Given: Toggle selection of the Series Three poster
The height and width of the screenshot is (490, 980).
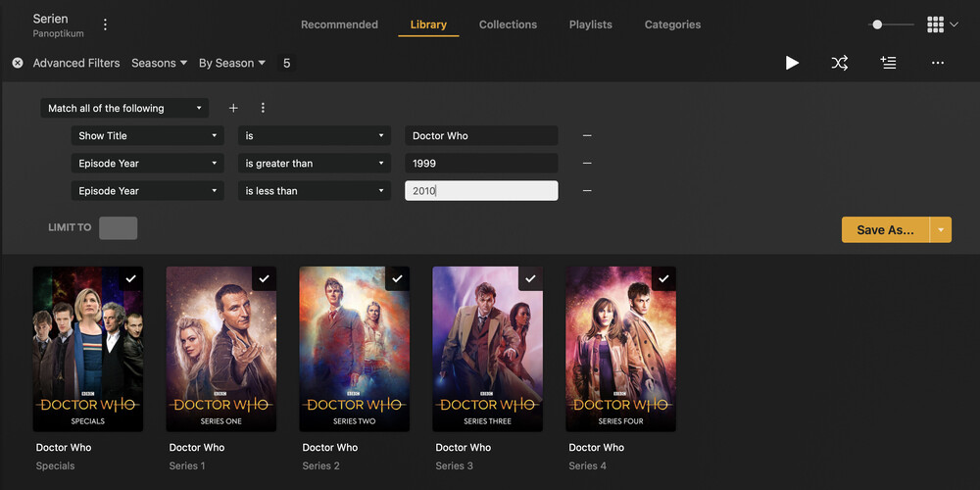Looking at the screenshot, I should pyautogui.click(x=530, y=278).
